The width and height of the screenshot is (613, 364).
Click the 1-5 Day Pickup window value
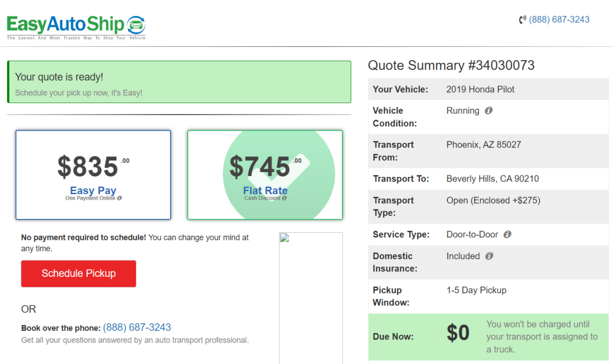477,290
